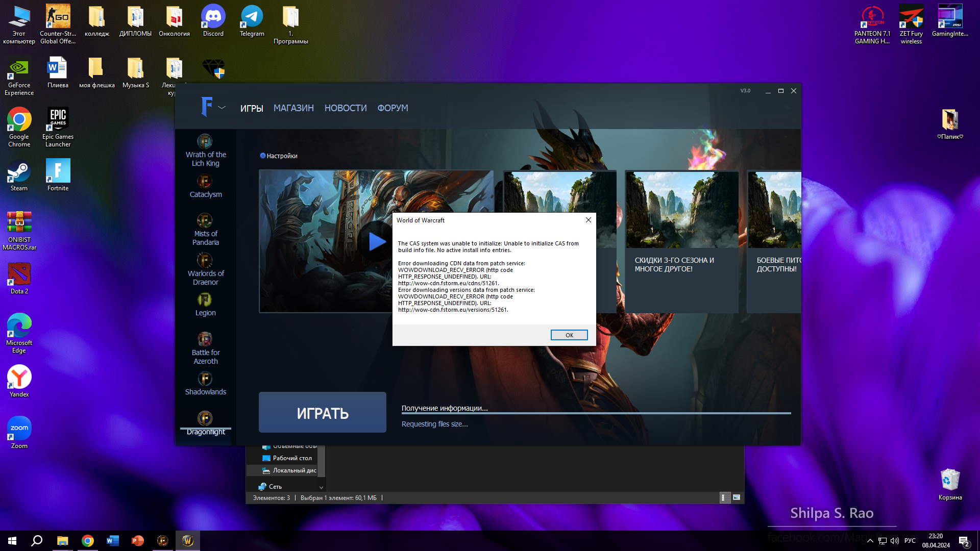Click the download progress bar

pos(596,413)
